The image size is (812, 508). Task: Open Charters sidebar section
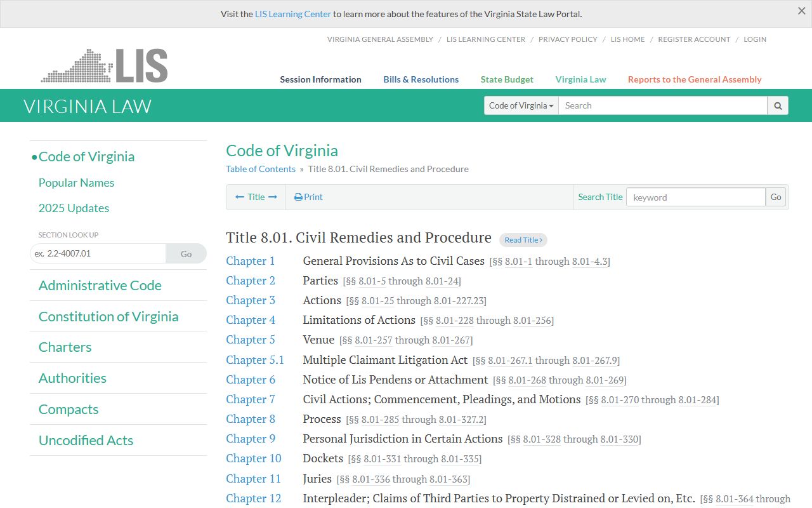65,347
